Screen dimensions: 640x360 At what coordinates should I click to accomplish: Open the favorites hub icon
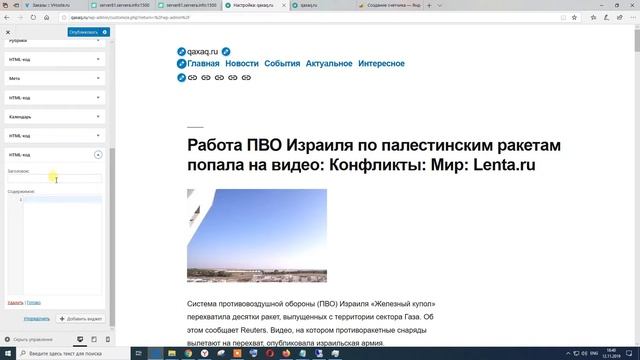(x=593, y=18)
